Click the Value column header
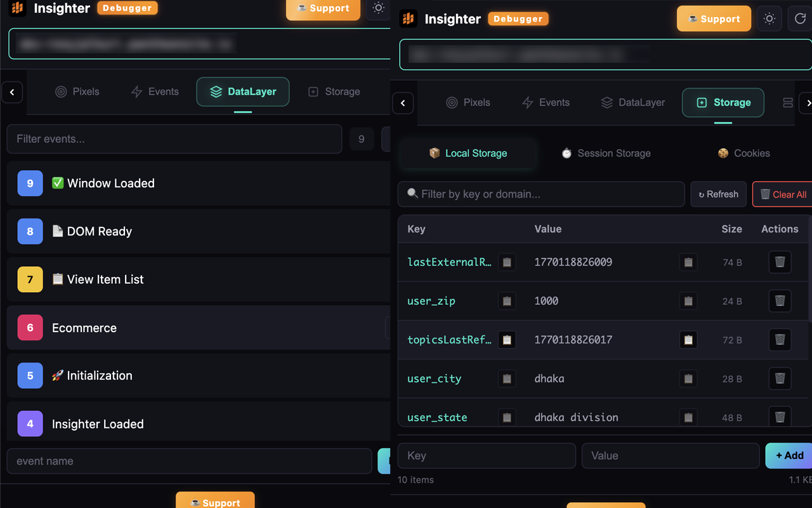 (x=548, y=229)
